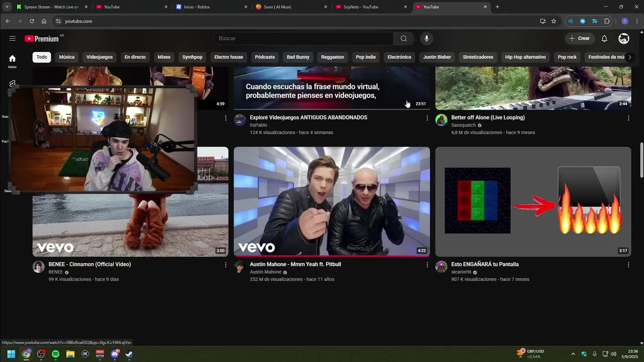Screen dimensions: 644x362
Task: Open Steam from the taskbar
Action: pyautogui.click(x=129, y=354)
